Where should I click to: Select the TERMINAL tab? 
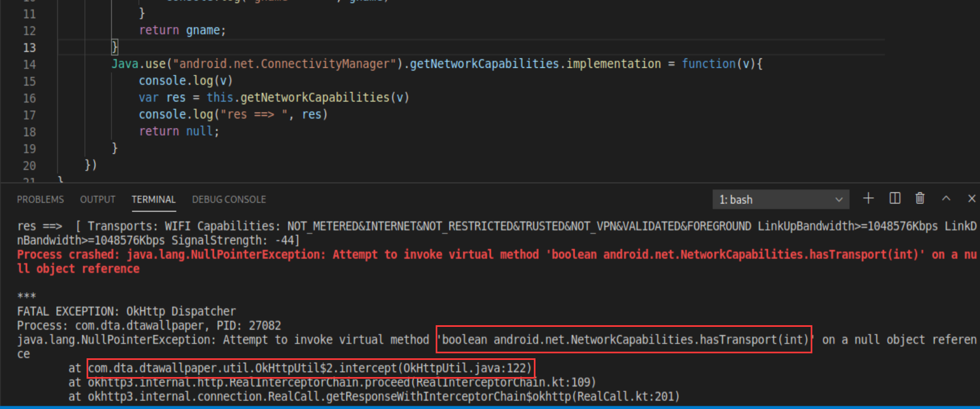[x=153, y=200]
